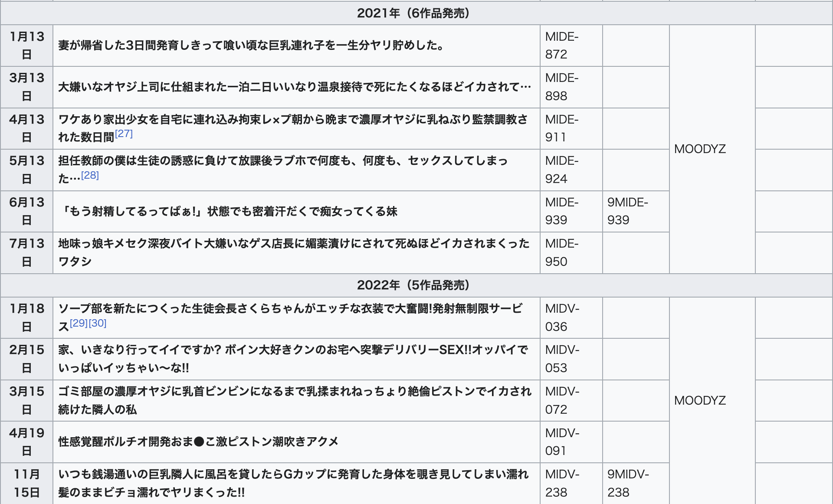Screen dimensions: 833x504
Task: Select the 2021年（6作品発売） header row
Action: tap(414, 13)
